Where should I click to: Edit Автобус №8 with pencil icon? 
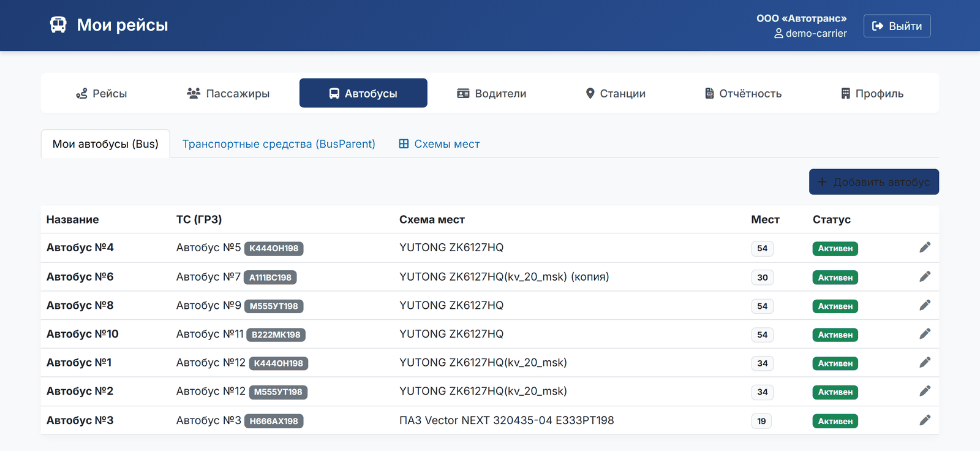pyautogui.click(x=925, y=305)
